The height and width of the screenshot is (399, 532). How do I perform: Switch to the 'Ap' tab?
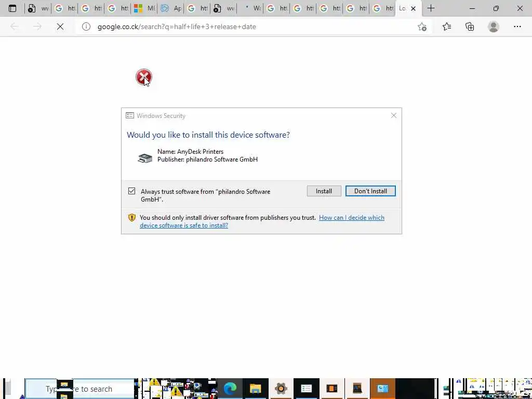170,8
